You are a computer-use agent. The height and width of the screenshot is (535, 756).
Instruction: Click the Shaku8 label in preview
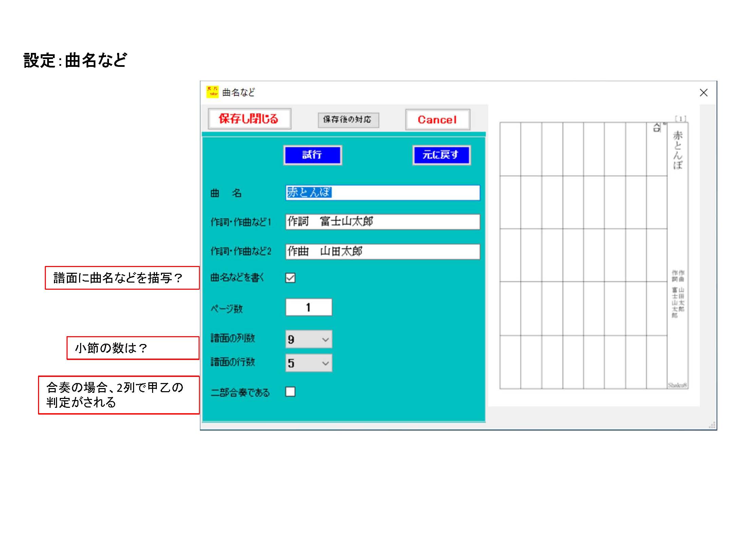coord(677,385)
